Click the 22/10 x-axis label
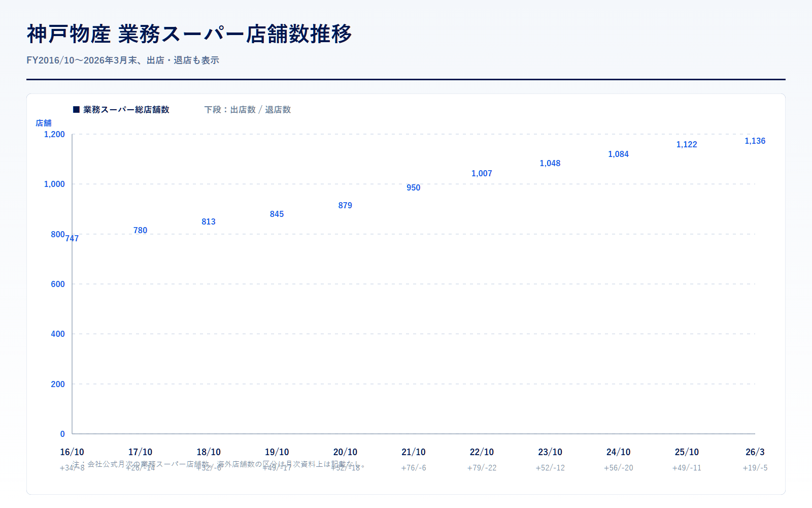Viewport: 812px width, 508px height. [x=482, y=452]
